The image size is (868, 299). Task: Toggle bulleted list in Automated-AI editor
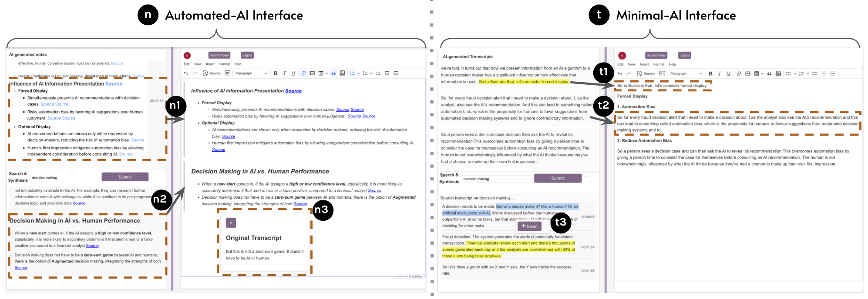tap(352, 73)
